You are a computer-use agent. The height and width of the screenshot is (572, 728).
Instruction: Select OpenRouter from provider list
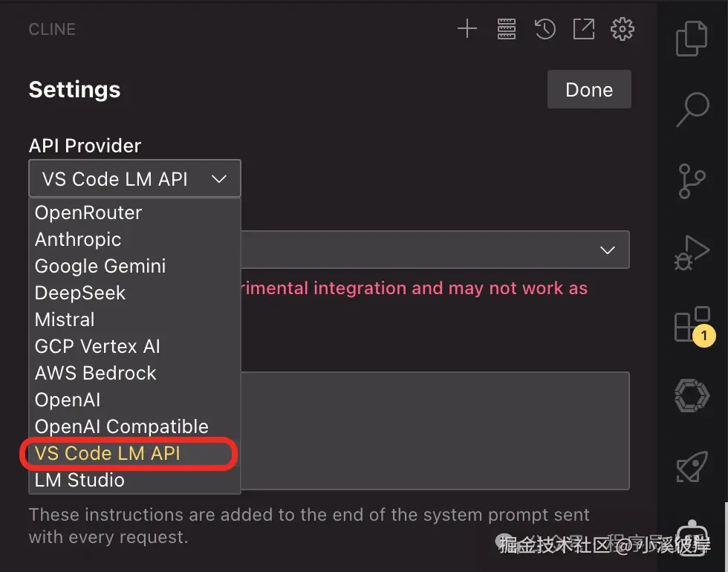[x=88, y=212]
